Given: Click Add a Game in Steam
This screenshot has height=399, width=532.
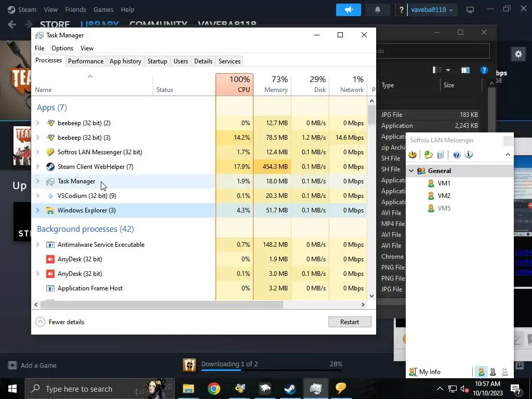Looking at the screenshot, I should pyautogui.click(x=32, y=365).
